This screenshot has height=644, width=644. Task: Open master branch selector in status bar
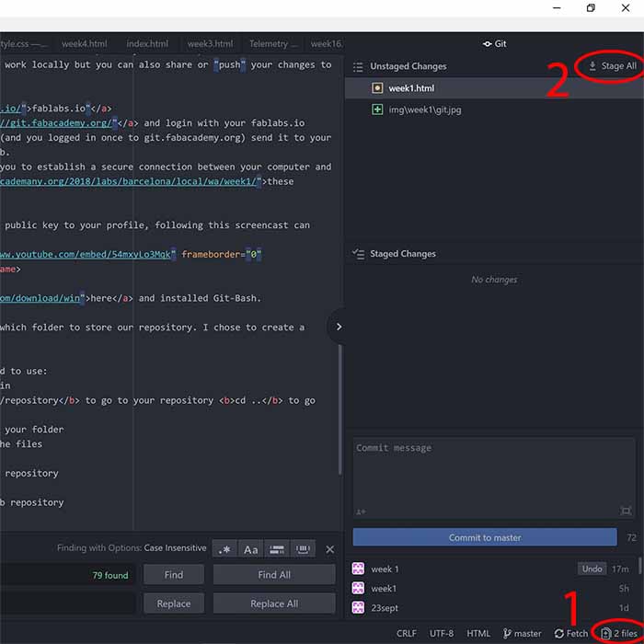tap(522, 634)
